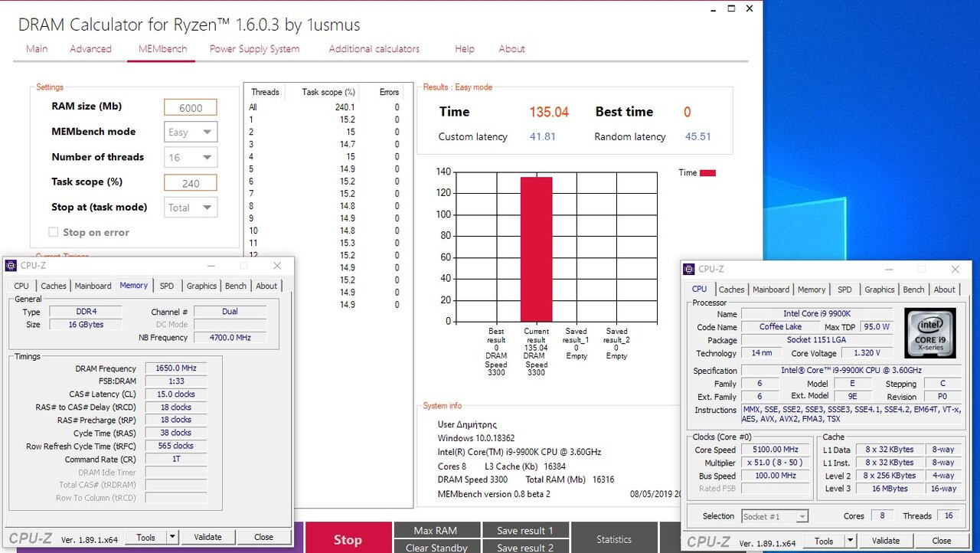Expand Tools dropdown arrow in left CPU-Z window
980x553 pixels.
click(172, 537)
